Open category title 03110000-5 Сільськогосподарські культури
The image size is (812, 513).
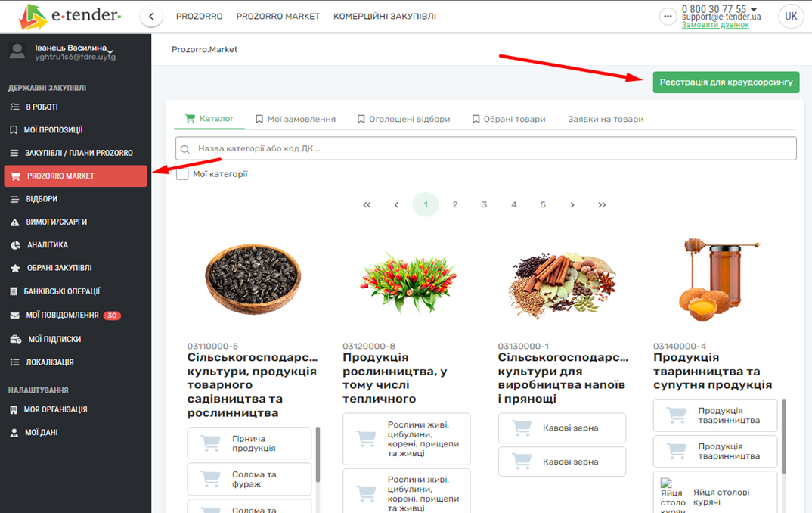point(253,385)
